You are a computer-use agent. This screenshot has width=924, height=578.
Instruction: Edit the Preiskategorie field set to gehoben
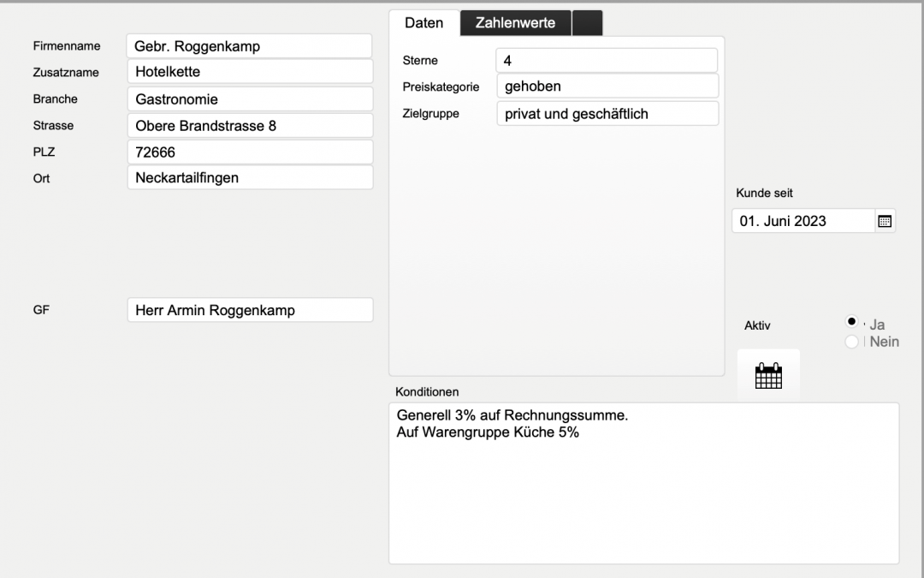pyautogui.click(x=606, y=86)
